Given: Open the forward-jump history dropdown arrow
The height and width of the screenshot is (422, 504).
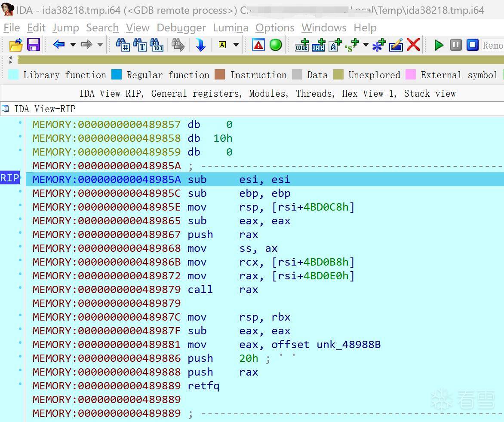Looking at the screenshot, I should 100,45.
